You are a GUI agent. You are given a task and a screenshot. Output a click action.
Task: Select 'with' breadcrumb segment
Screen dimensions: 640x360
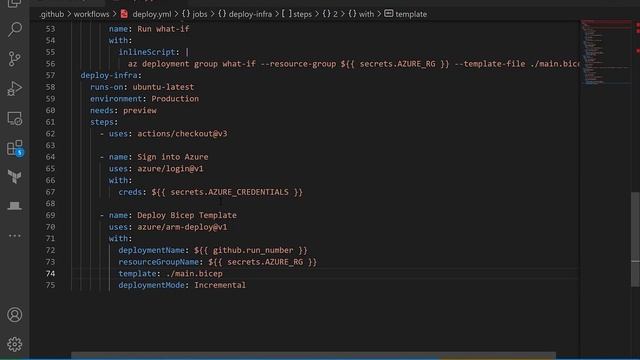click(361, 14)
